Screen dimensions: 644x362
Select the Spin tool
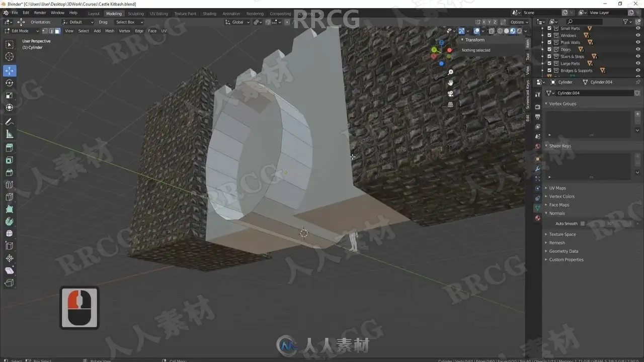tap(10, 221)
